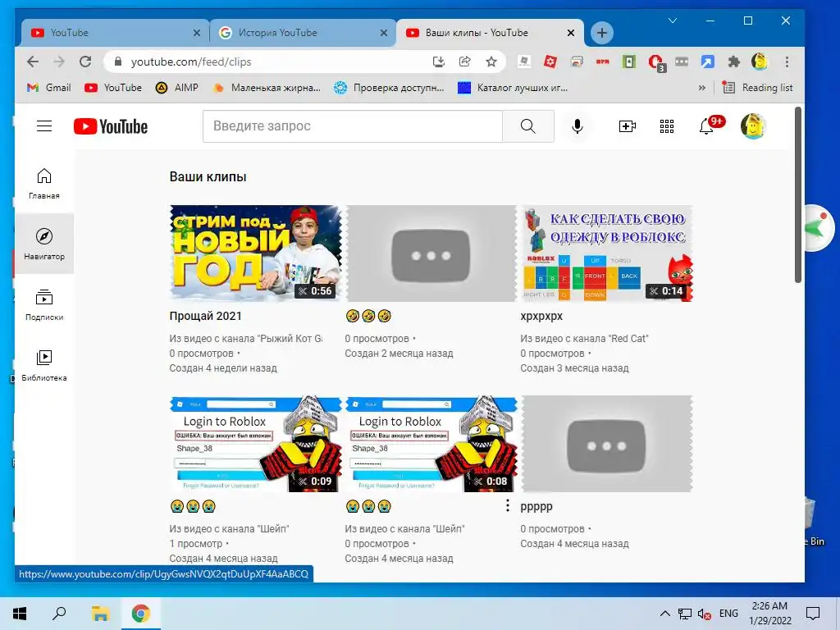The width and height of the screenshot is (840, 630).
Task: Click the Введите запрос search field
Action: [353, 126]
